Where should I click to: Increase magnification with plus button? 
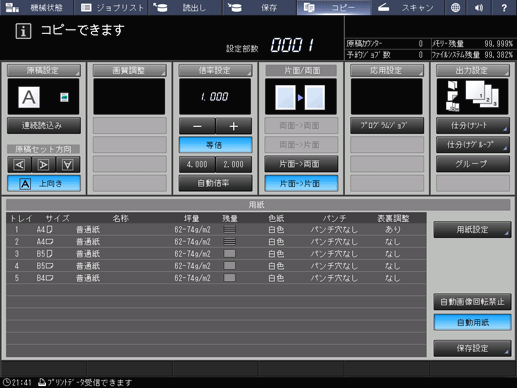(x=234, y=126)
